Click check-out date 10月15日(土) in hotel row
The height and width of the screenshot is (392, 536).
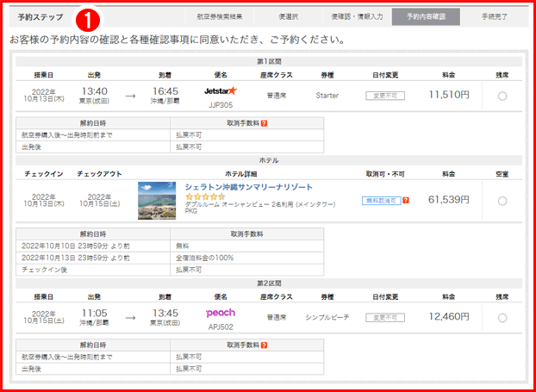click(99, 204)
